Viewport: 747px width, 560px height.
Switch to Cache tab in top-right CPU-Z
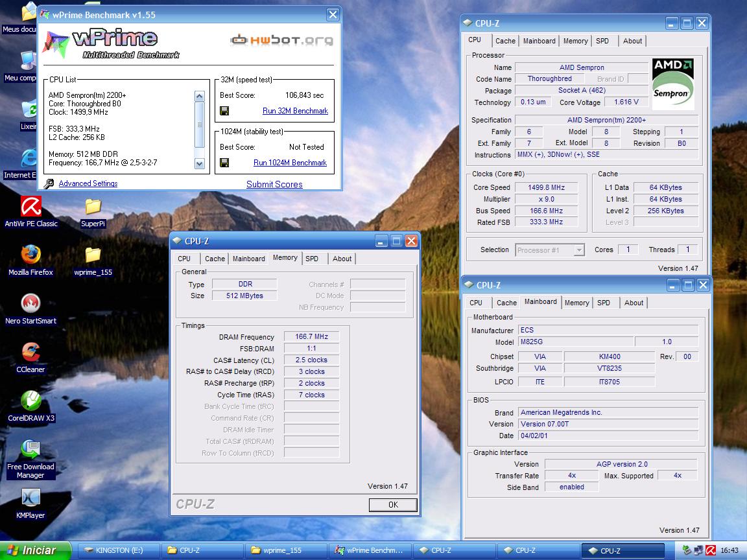(x=505, y=41)
